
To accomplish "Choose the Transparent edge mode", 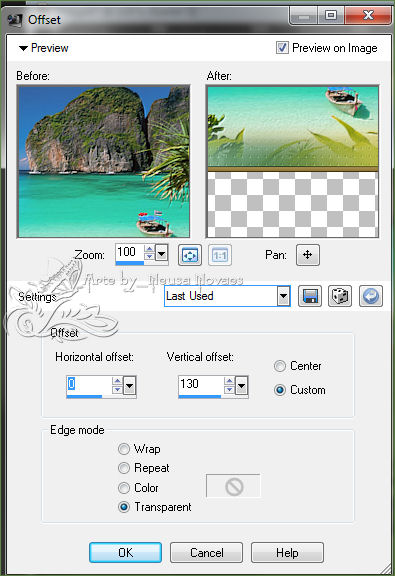I will click(124, 507).
